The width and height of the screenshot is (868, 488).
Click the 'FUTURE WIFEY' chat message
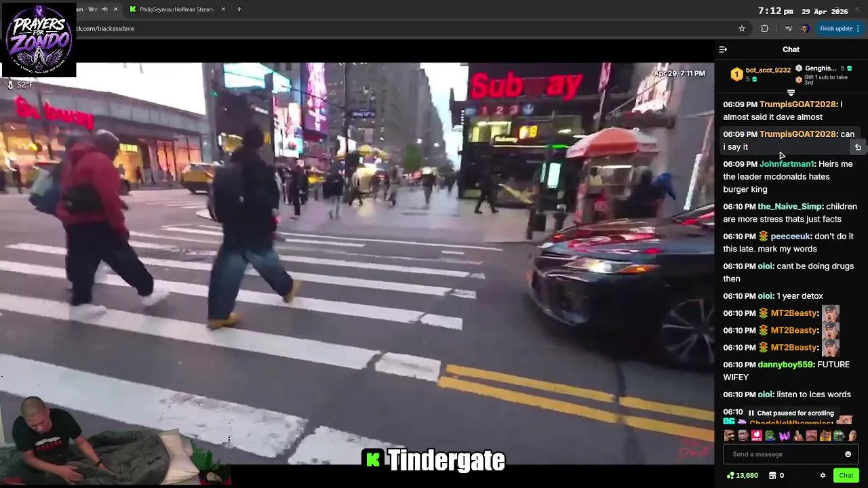(786, 371)
